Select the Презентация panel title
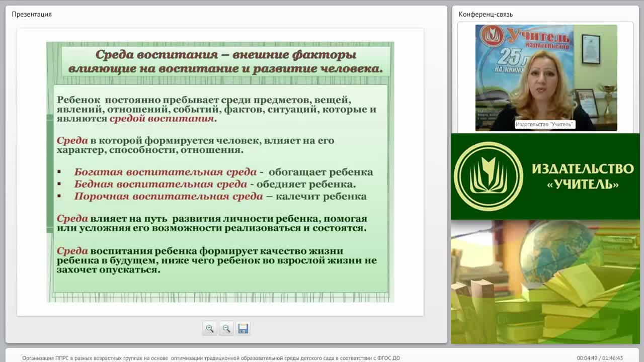The width and height of the screenshot is (644, 362). click(x=32, y=14)
